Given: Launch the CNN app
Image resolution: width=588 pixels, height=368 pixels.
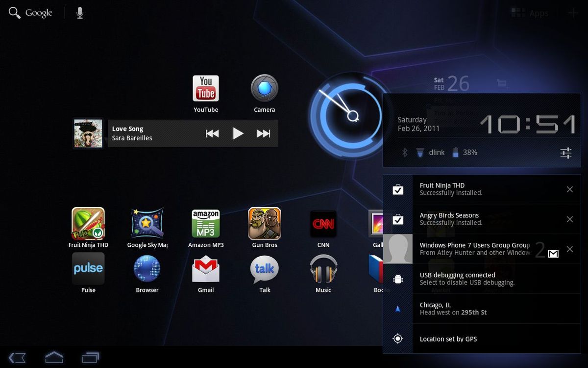Looking at the screenshot, I should click(x=323, y=223).
